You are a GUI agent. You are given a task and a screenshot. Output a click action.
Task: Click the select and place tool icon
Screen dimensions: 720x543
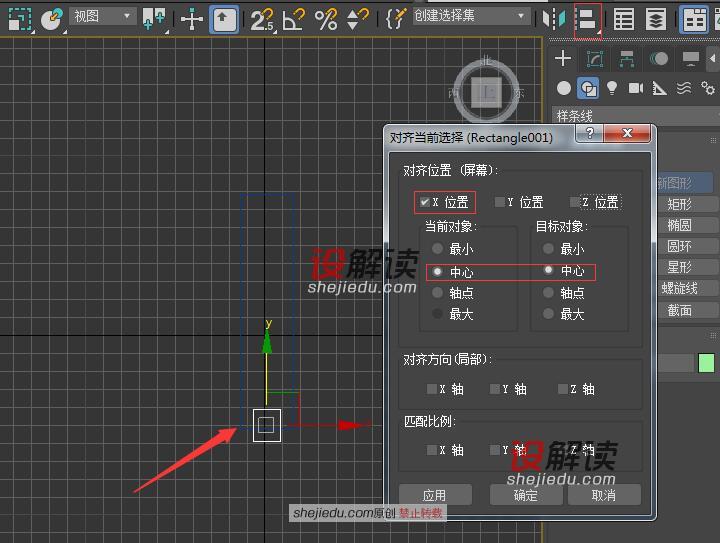[51, 19]
